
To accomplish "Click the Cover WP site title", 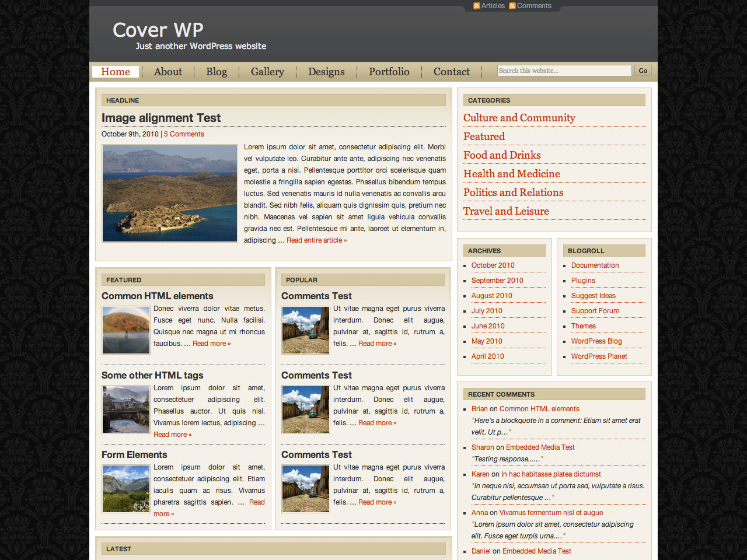I will tap(158, 30).
